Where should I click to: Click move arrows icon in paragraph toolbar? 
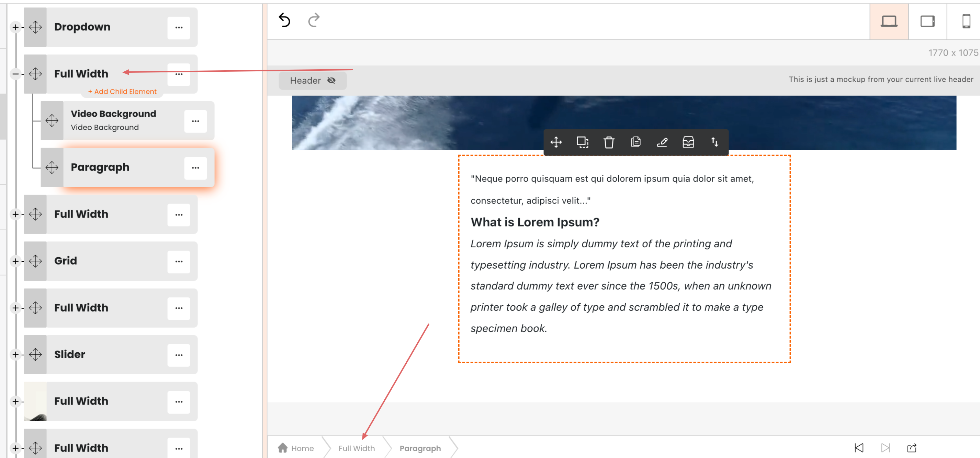tap(556, 142)
